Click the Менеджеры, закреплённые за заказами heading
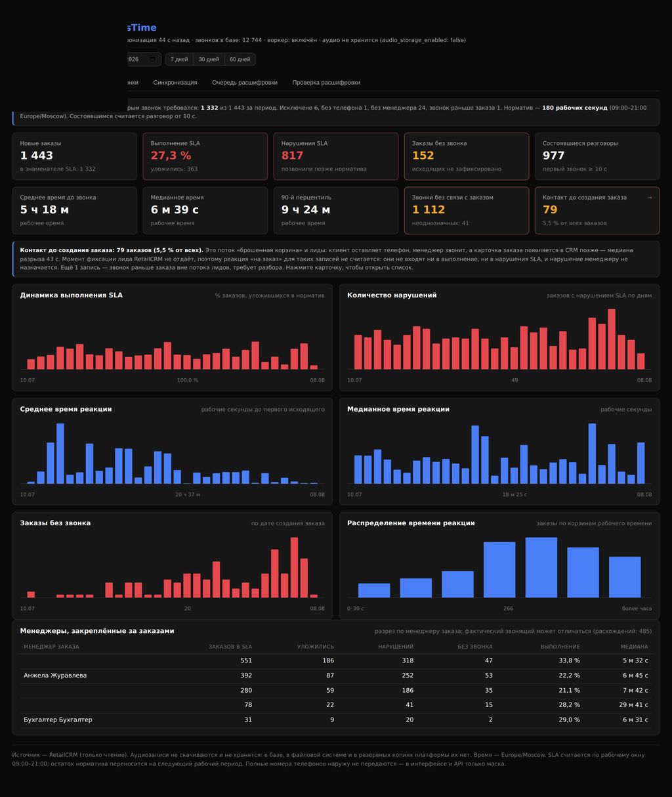 97,631
